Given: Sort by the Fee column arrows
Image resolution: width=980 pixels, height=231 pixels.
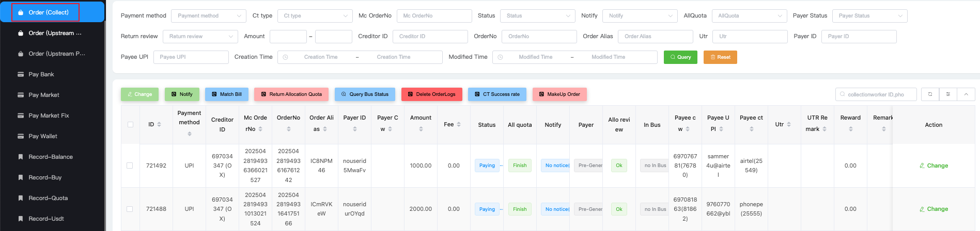Looking at the screenshot, I should 459,124.
